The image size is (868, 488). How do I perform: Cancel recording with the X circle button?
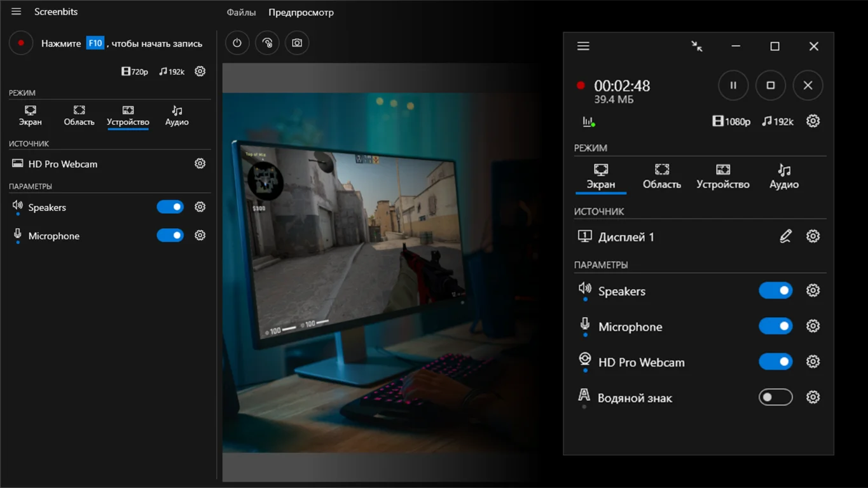[808, 85]
